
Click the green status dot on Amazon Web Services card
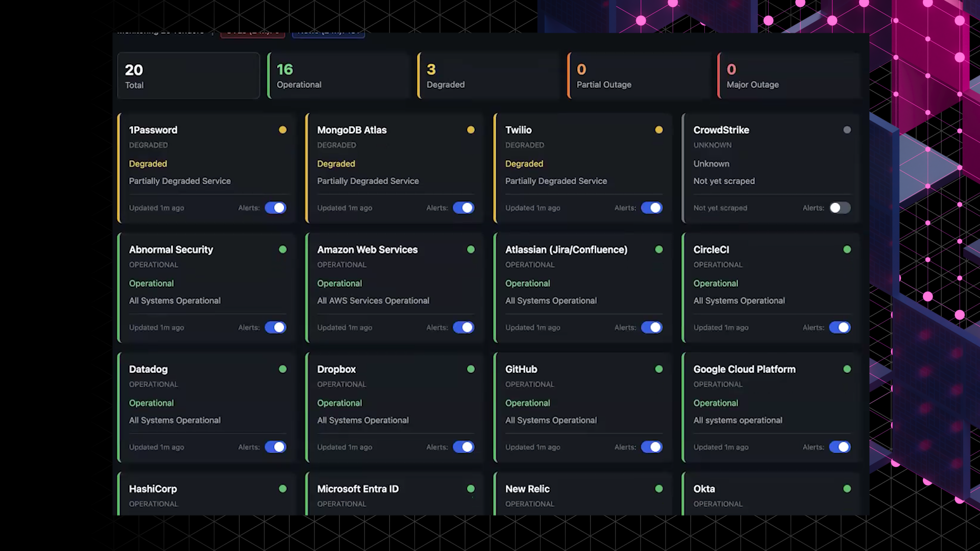[471, 249]
